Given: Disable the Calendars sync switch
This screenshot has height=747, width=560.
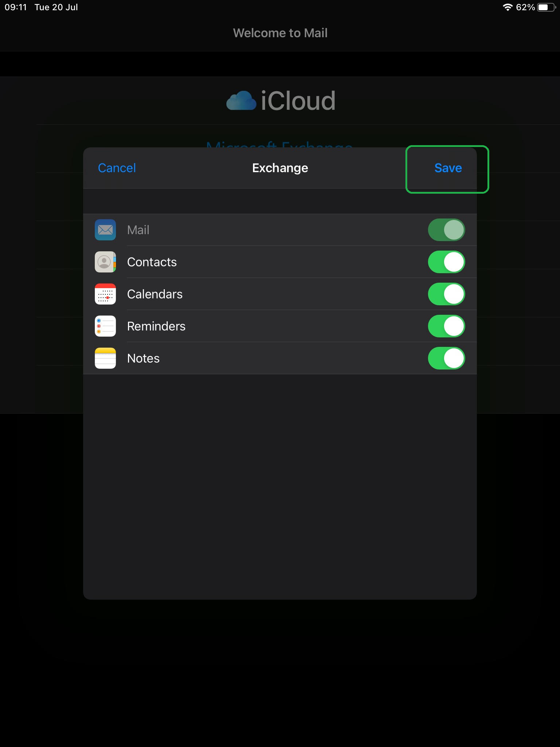Looking at the screenshot, I should (446, 294).
